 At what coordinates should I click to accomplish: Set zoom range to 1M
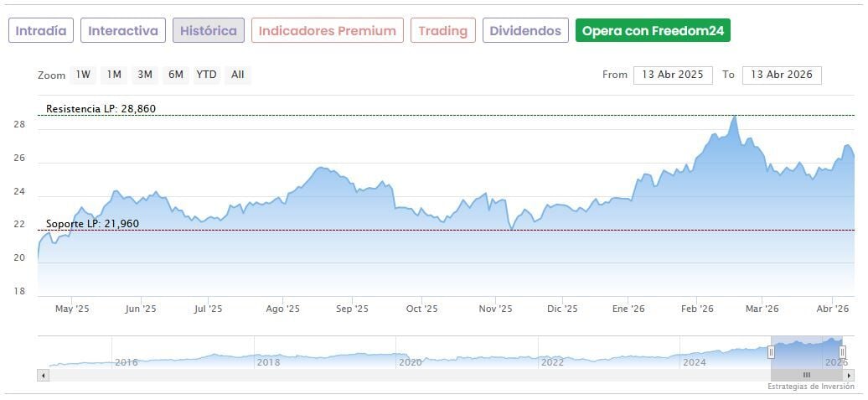point(114,75)
